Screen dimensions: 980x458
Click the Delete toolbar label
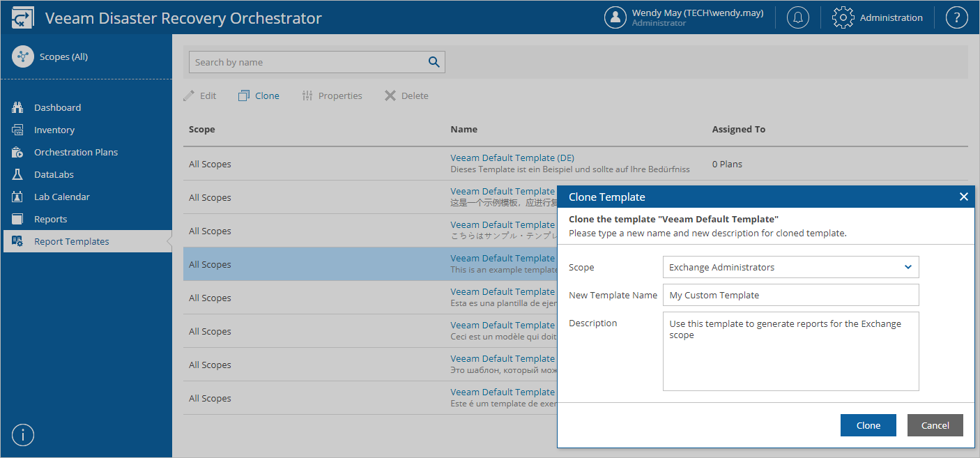pyautogui.click(x=415, y=96)
